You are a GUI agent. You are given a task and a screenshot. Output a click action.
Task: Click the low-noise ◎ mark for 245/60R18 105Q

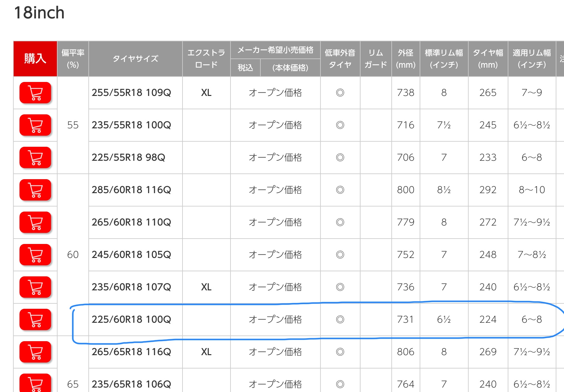click(x=340, y=255)
